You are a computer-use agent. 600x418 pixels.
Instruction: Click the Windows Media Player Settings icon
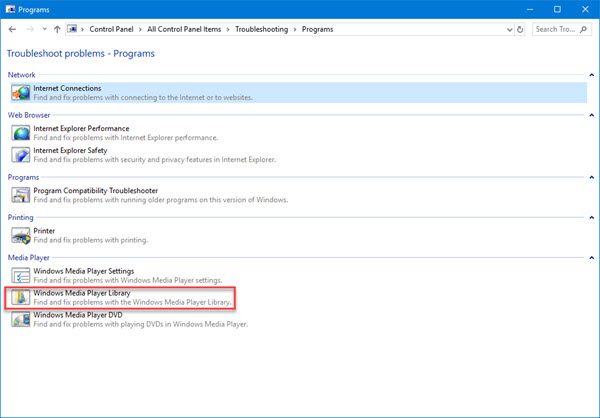pyautogui.click(x=20, y=276)
